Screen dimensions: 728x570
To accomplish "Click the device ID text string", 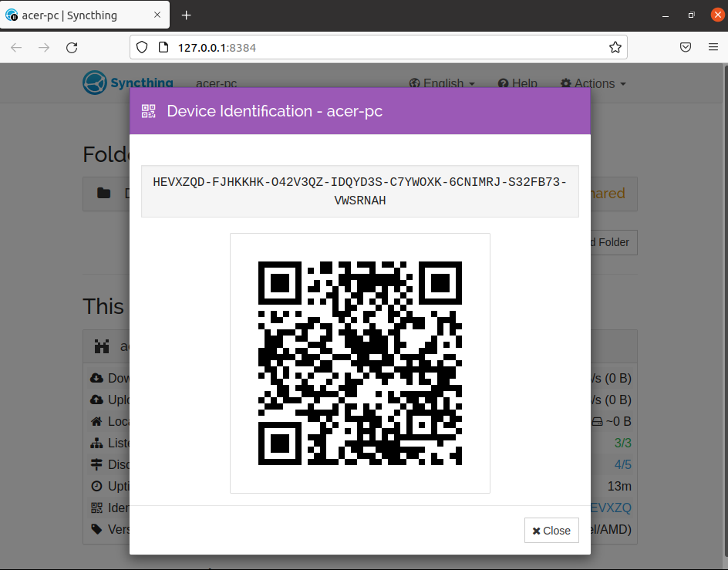I will pyautogui.click(x=360, y=191).
